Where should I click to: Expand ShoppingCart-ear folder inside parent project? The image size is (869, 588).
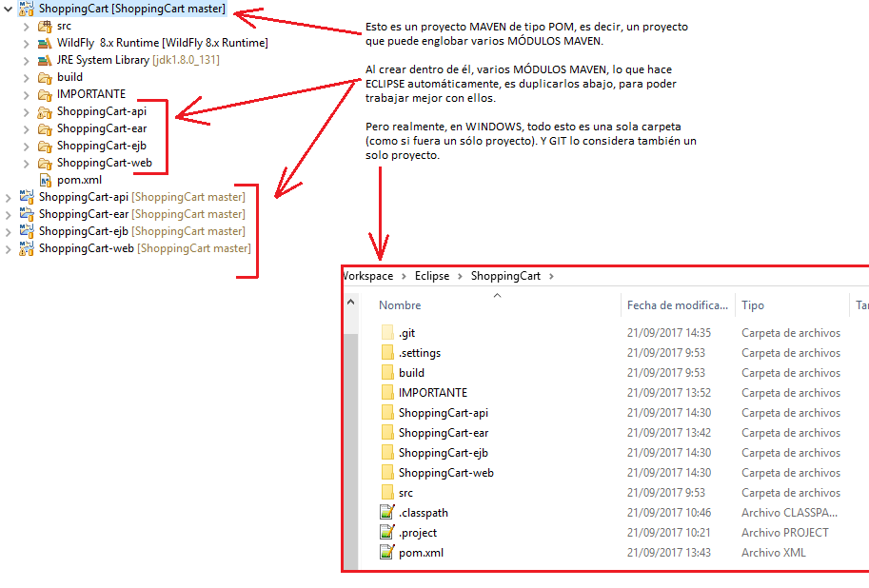(x=26, y=129)
